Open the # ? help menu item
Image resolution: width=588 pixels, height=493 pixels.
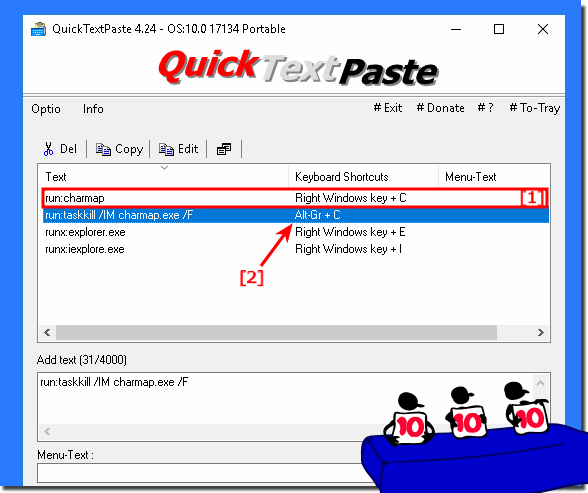485,108
